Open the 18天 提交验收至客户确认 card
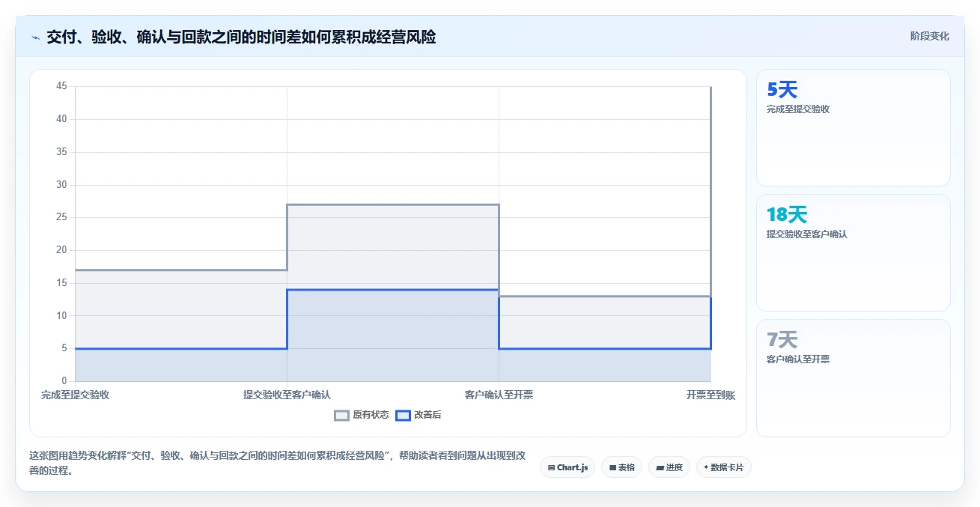 853,252
